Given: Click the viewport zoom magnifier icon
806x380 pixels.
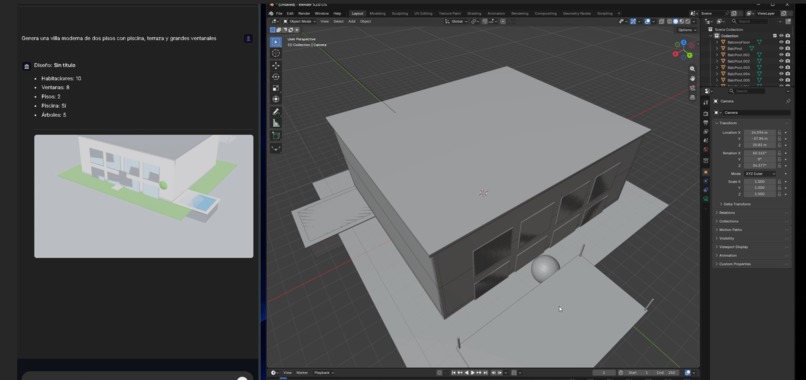Looking at the screenshot, I should tap(692, 69).
